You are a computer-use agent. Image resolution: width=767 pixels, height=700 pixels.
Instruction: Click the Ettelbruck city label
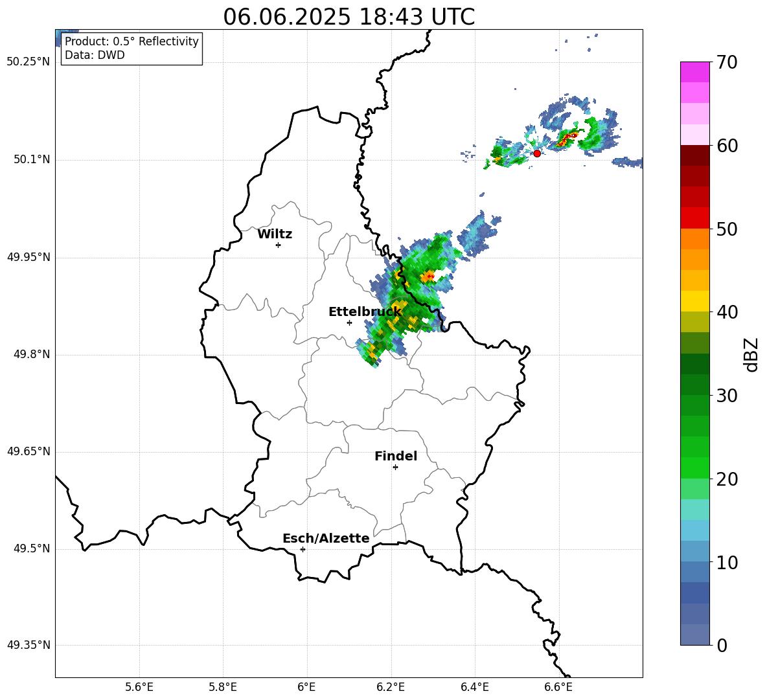[x=365, y=312]
